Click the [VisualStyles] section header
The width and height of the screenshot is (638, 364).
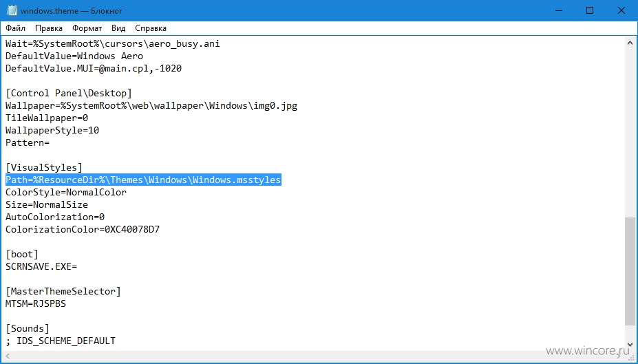pos(44,168)
